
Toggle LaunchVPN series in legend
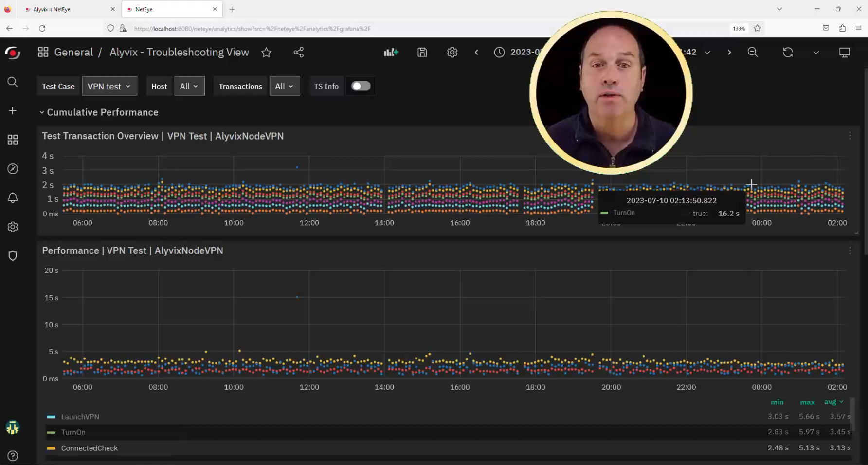[x=80, y=417]
